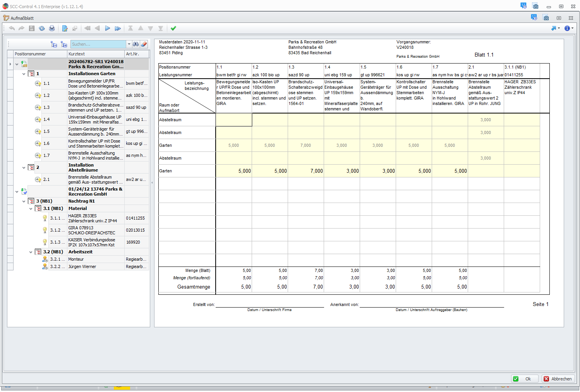Jump to last sheet with double arrow

point(118,28)
